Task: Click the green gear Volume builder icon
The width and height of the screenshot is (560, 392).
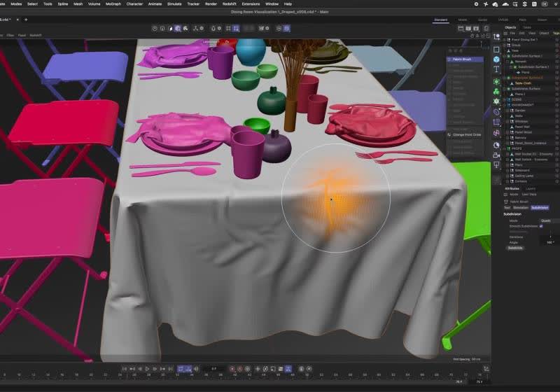Action: click(496, 101)
